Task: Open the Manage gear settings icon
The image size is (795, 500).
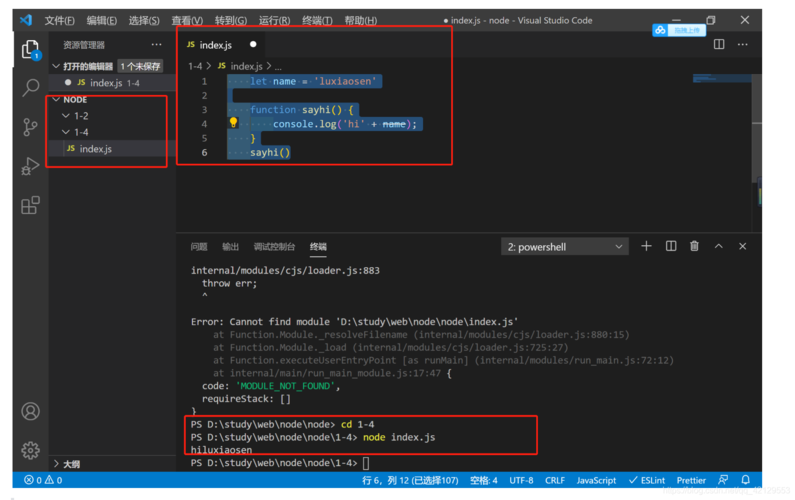Action: click(x=30, y=450)
